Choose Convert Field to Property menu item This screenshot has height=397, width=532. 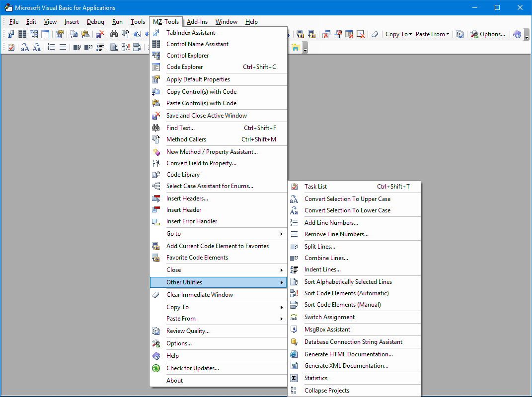219,163
